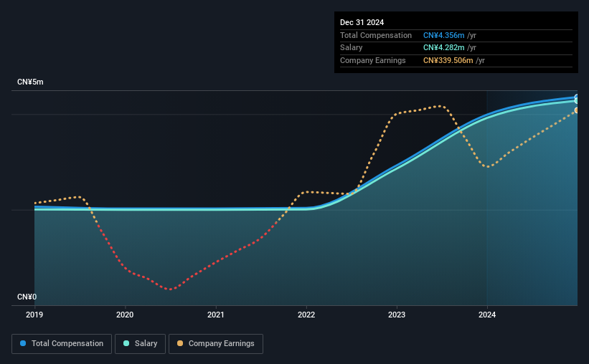Toggle the Company Earnings legend series
This screenshot has height=364, width=589.
pyautogui.click(x=216, y=344)
